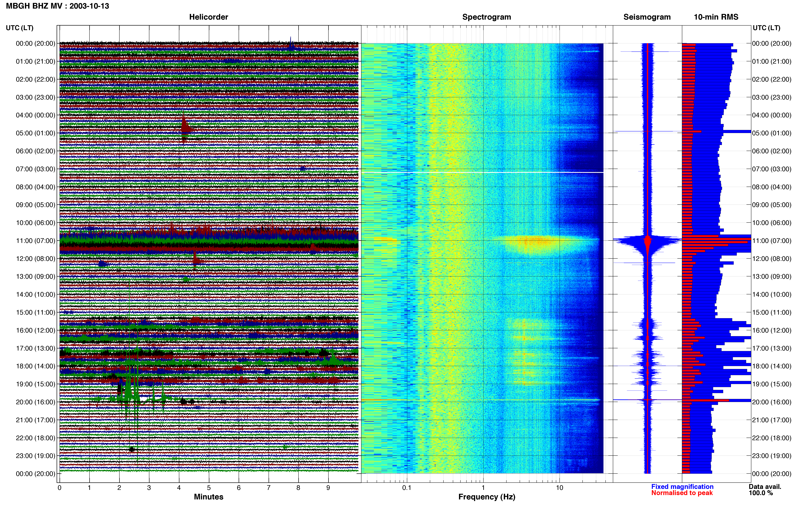Click the left time label '03:00 (23:00)'
Screen dimensions: 812x508
(36, 97)
